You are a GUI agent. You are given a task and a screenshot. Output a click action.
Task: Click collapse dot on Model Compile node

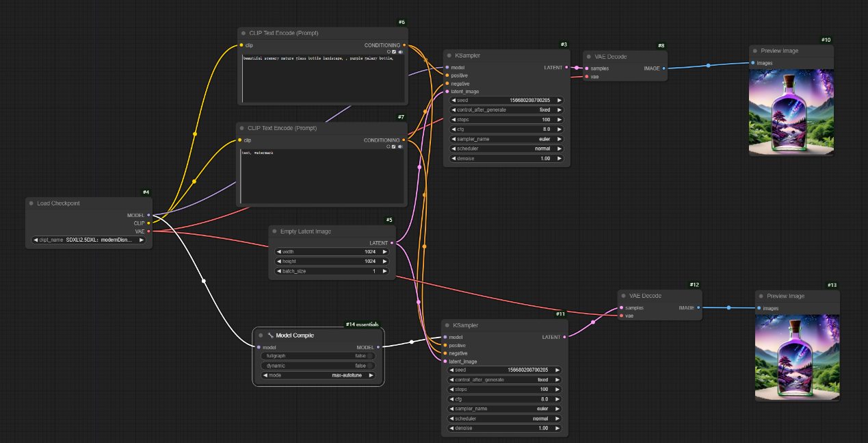261,336
